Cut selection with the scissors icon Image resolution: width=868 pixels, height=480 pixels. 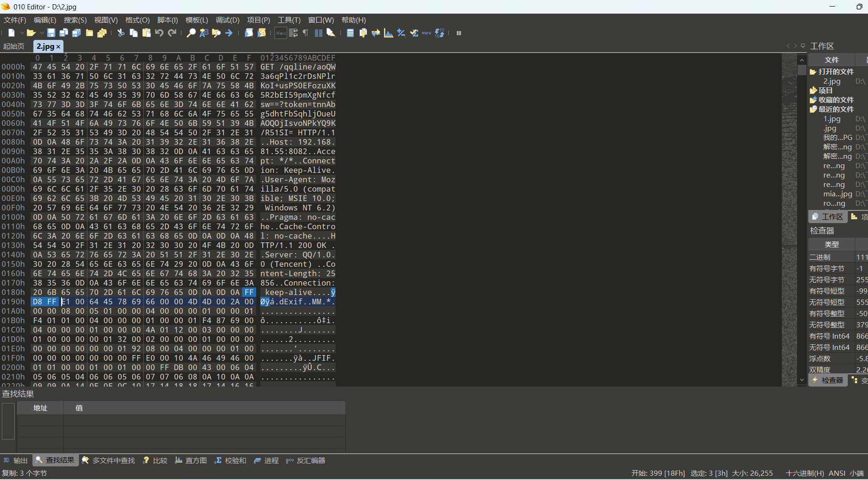pos(121,33)
